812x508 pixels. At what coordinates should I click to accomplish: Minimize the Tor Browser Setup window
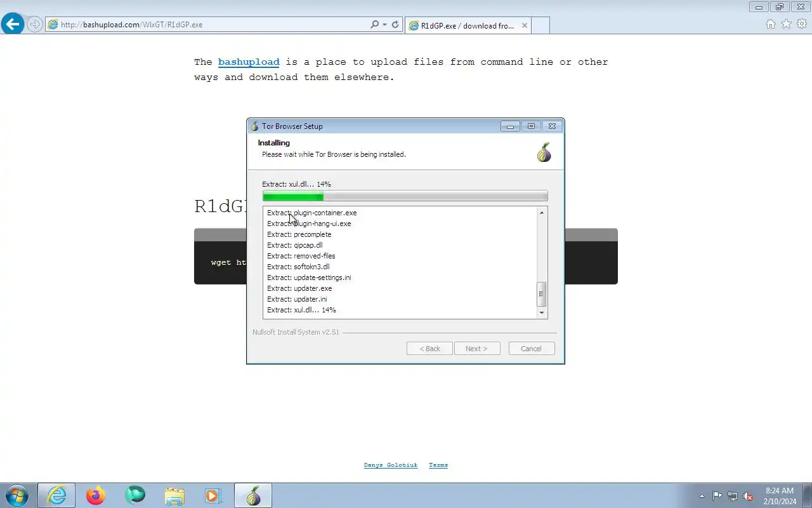coord(510,126)
